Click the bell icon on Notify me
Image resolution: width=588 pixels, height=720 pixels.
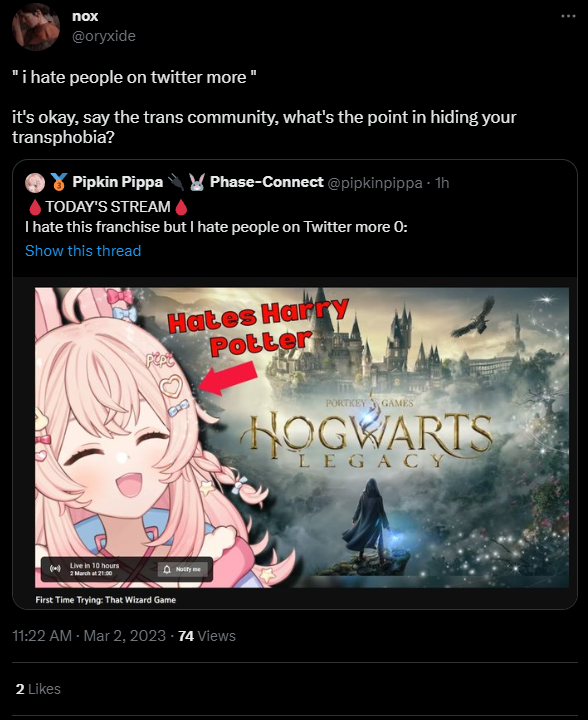coord(167,569)
